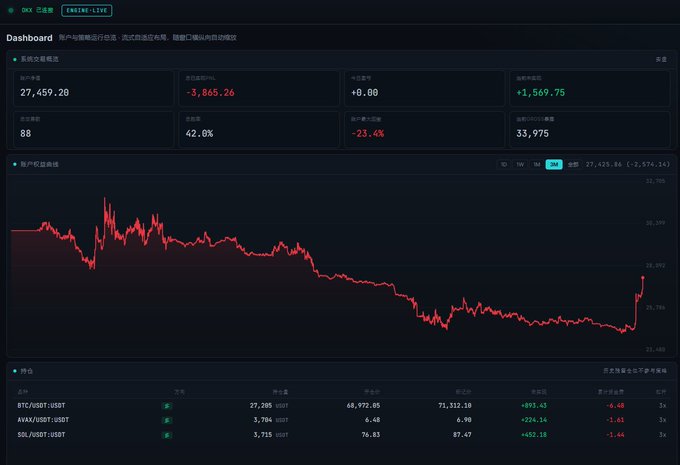Image resolution: width=680 pixels, height=465 pixels.
Task: Select the 全部 chart range tab
Action: point(573,164)
